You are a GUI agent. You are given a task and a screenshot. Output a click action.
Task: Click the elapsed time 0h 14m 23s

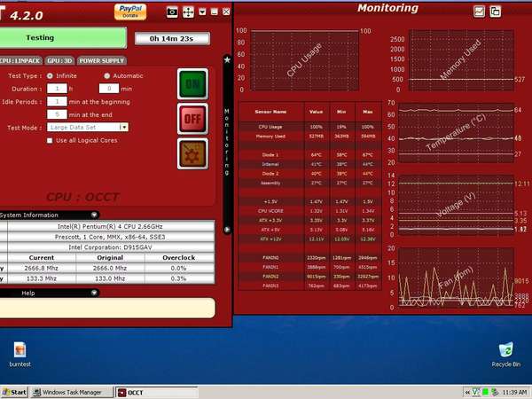point(172,39)
